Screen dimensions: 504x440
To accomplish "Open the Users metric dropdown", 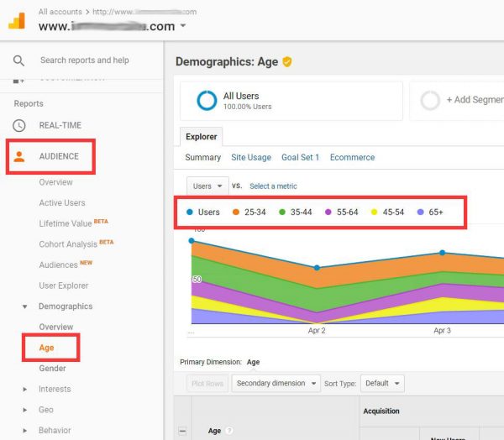I will [208, 186].
